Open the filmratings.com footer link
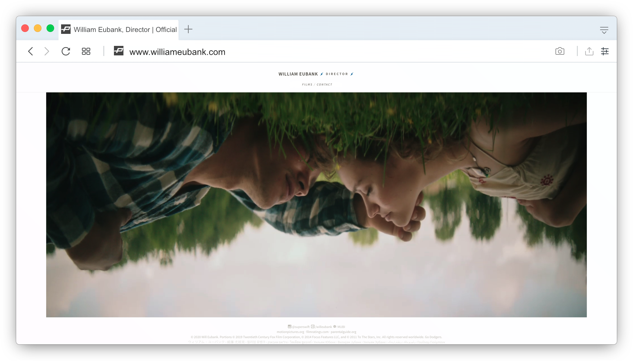Image resolution: width=633 pixels, height=364 pixels. point(317,332)
